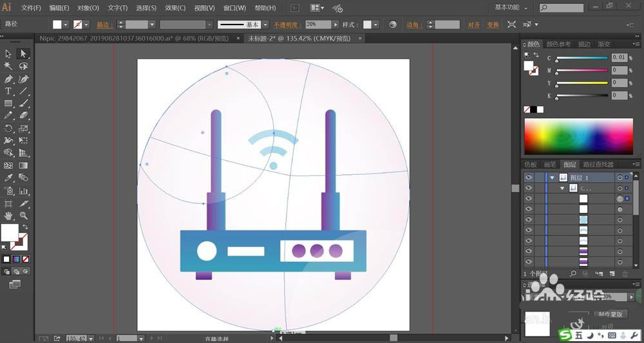Open the fill color dropdown in control bar
Image resolution: width=644 pixels, height=343 pixels.
pos(66,24)
